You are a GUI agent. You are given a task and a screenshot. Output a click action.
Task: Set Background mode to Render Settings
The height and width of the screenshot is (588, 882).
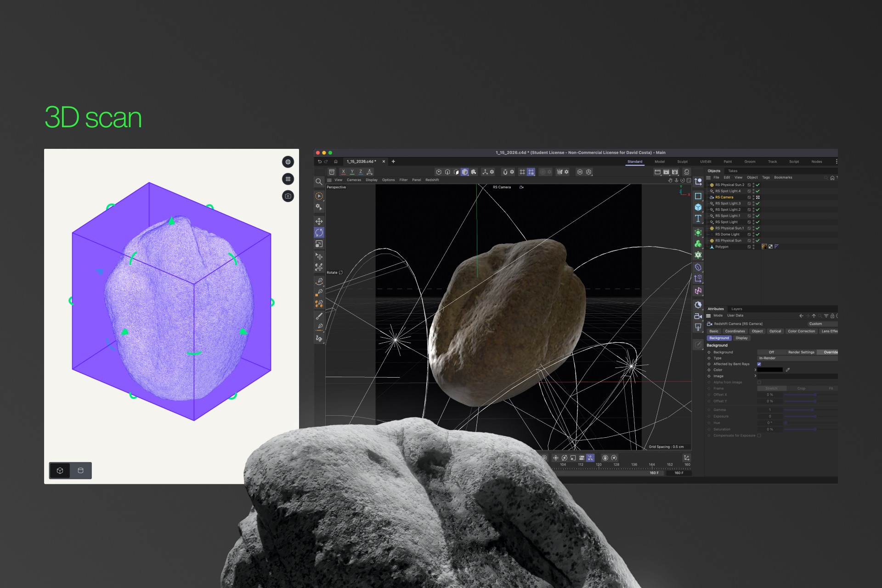coord(801,352)
